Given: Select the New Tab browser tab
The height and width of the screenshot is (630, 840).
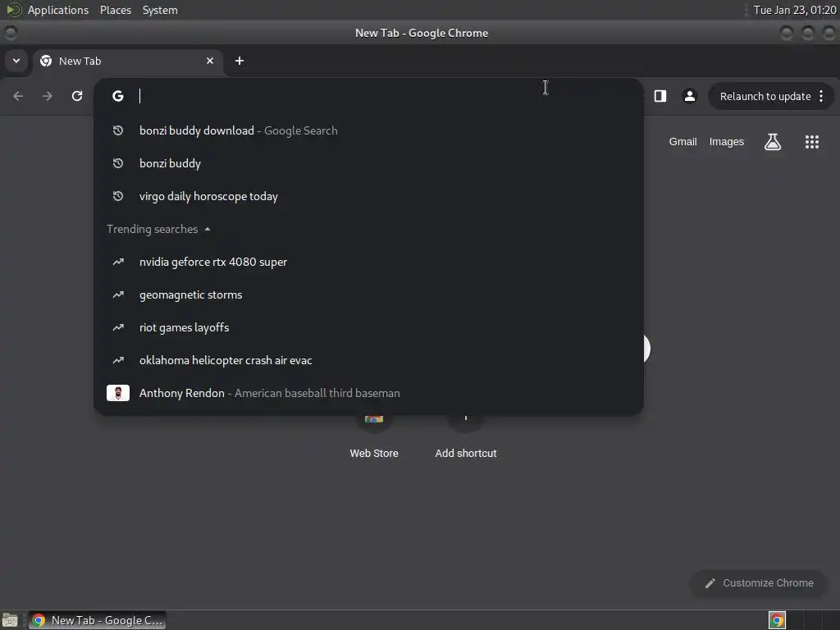Looking at the screenshot, I should [127, 61].
